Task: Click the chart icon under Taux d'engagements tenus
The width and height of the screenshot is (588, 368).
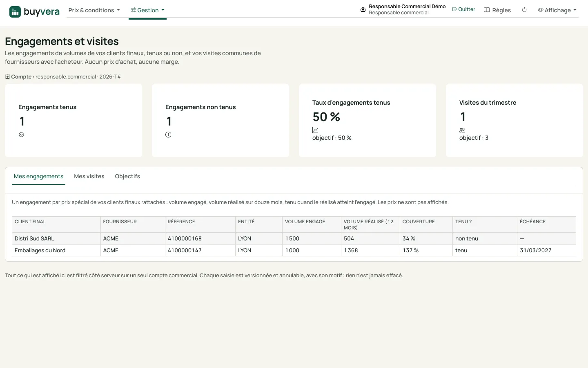Action: point(315,130)
